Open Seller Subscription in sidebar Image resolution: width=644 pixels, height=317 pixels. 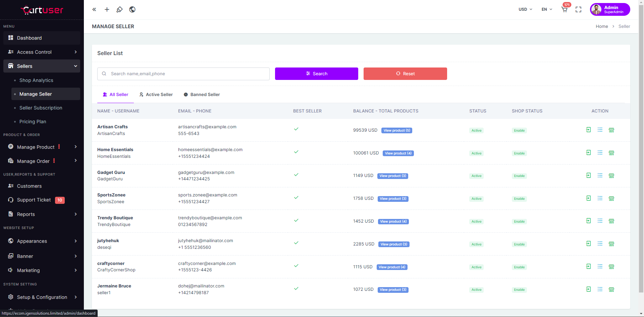[x=41, y=108]
